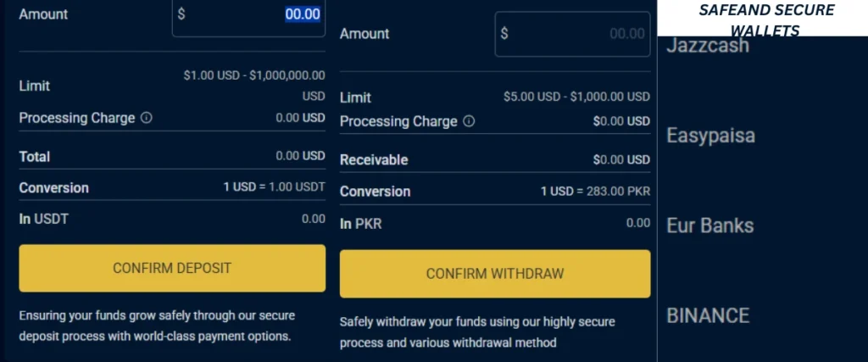Viewport: 868px width, 362px height.
Task: Click the withdraw Processing Charge info icon
Action: pos(469,121)
